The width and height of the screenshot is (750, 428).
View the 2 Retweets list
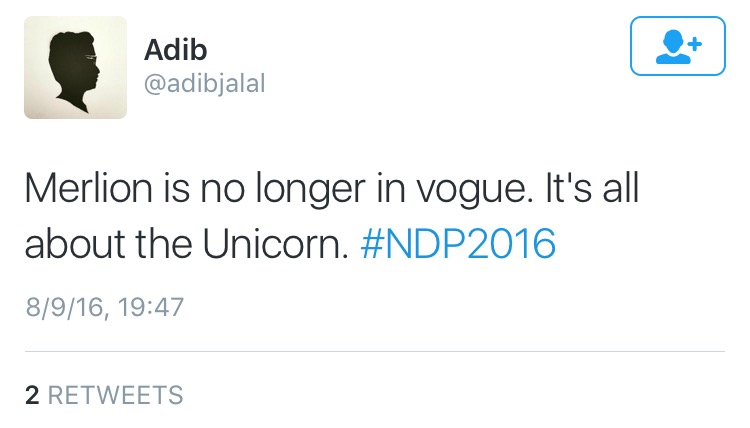click(x=104, y=395)
